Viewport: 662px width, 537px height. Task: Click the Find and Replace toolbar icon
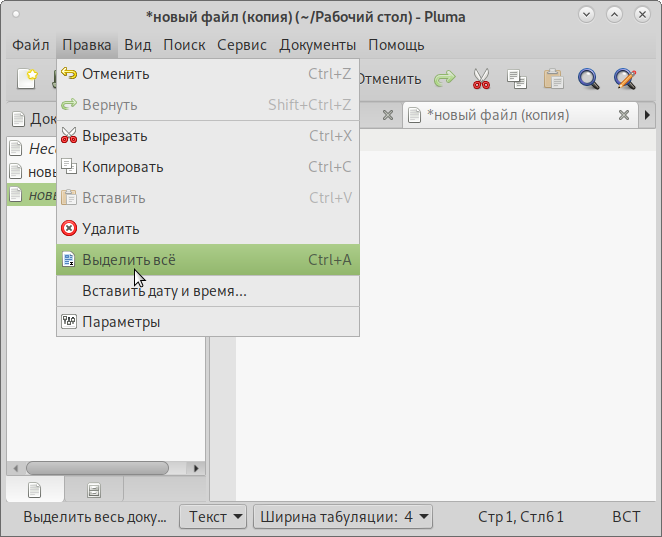[x=625, y=78]
